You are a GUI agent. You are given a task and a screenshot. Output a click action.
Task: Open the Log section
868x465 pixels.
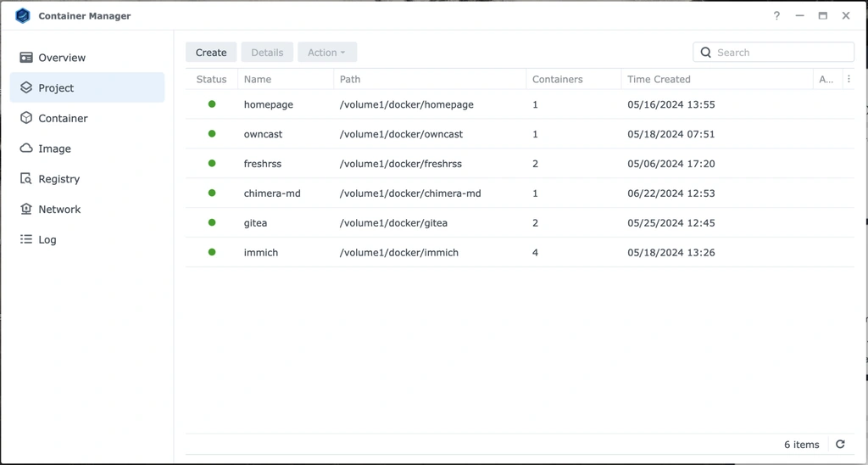pos(87,239)
